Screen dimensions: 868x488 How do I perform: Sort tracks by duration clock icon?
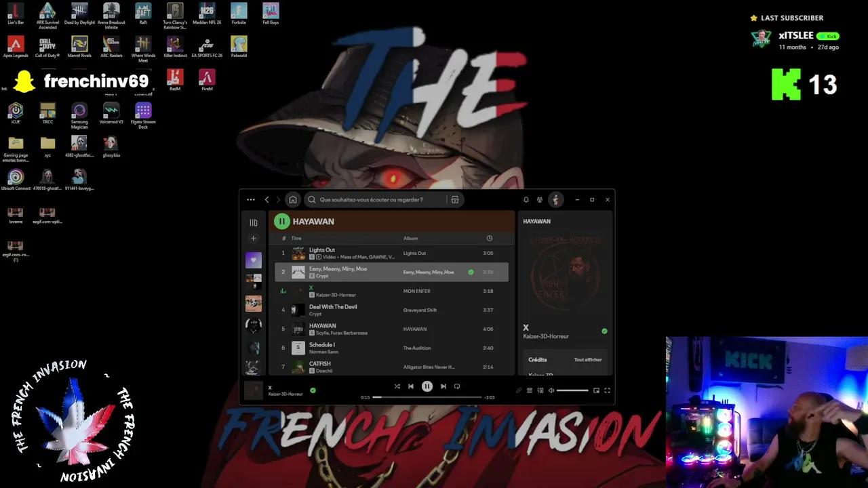[x=490, y=239]
